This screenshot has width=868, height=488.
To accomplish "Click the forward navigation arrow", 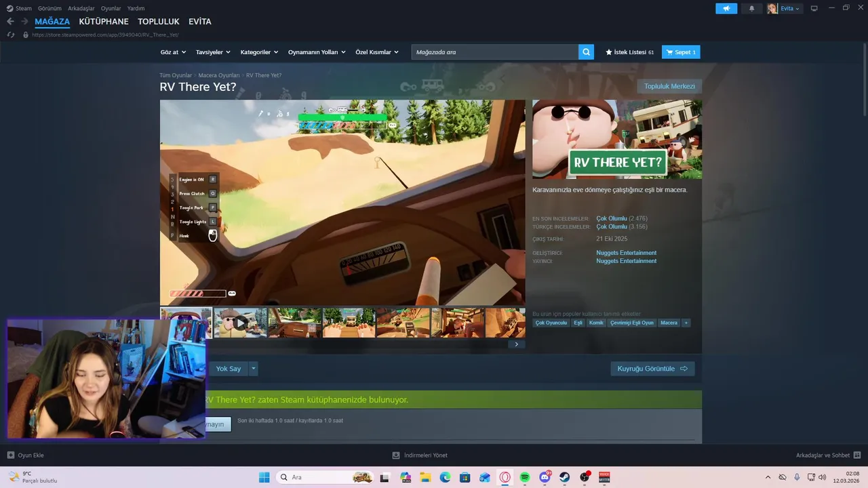I will 24,22.
